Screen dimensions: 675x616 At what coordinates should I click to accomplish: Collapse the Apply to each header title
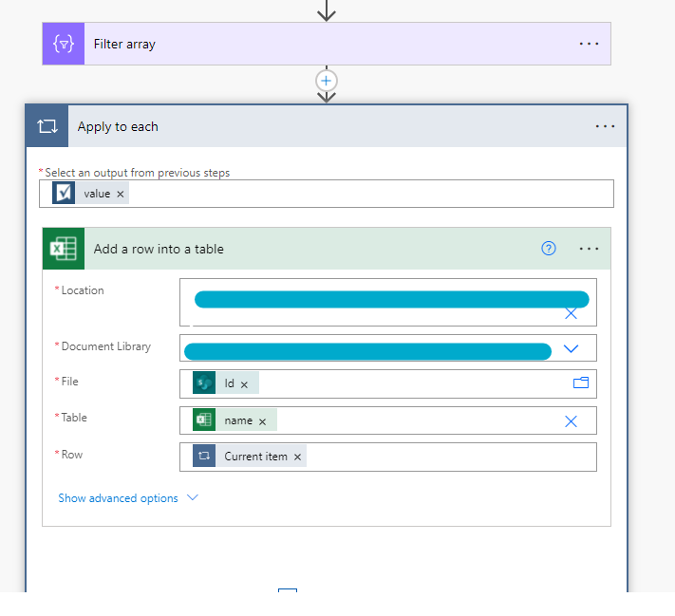(x=118, y=126)
